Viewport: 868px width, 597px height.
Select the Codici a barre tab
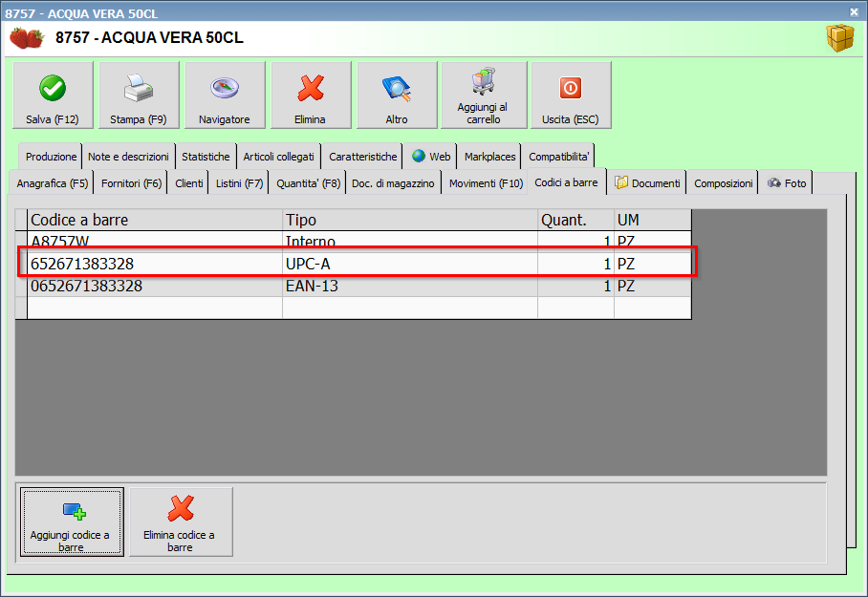566,182
